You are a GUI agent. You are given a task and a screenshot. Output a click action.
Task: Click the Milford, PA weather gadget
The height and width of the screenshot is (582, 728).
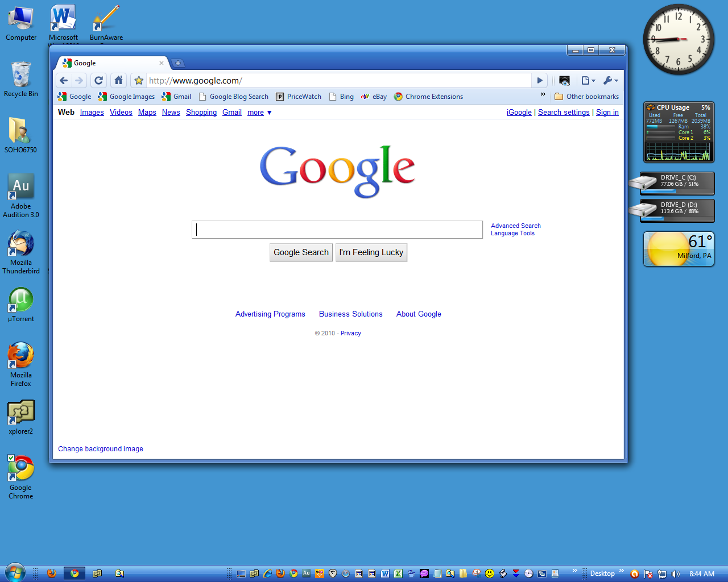pos(679,249)
